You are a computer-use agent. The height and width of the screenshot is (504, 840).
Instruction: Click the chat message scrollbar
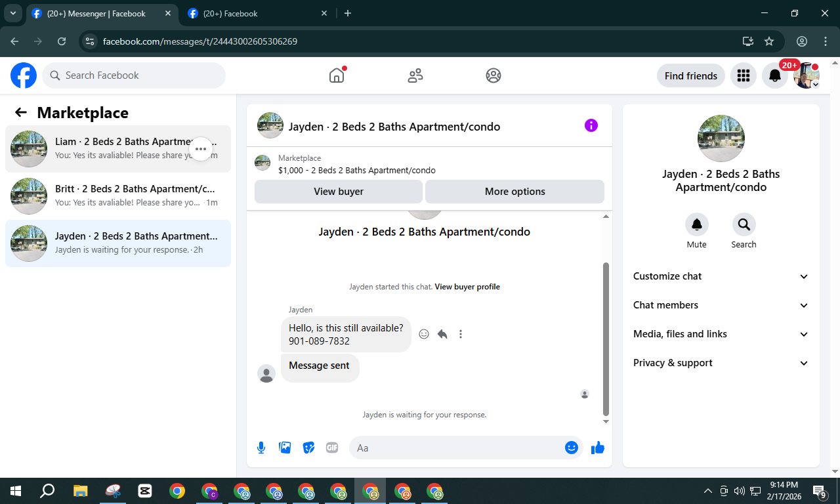click(606, 339)
